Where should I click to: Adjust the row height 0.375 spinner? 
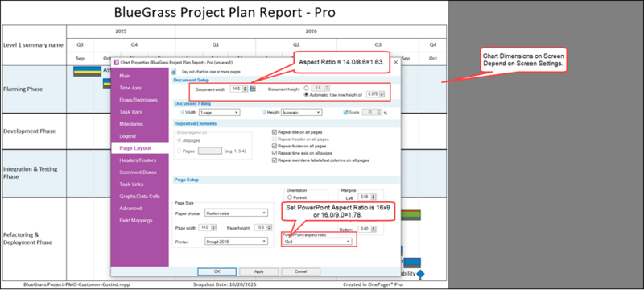(382, 95)
